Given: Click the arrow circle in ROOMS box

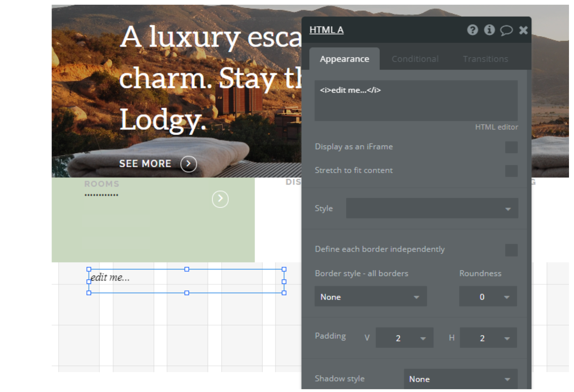Looking at the screenshot, I should pyautogui.click(x=220, y=199).
